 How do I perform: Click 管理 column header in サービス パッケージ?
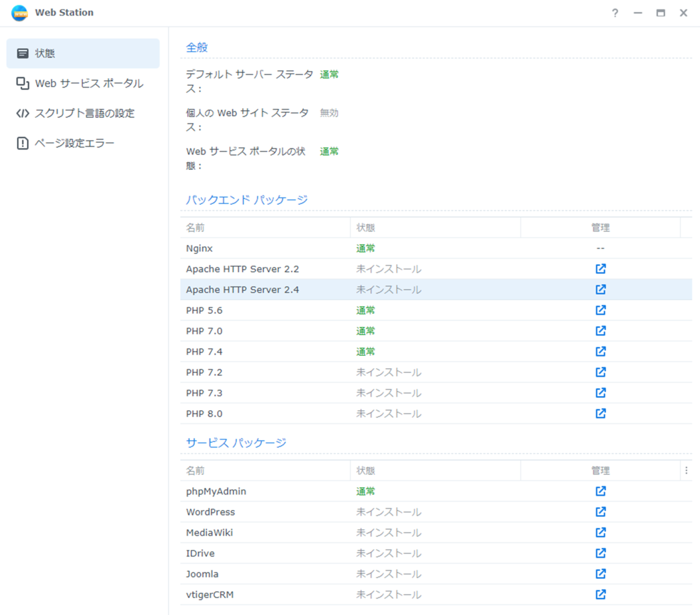(600, 470)
